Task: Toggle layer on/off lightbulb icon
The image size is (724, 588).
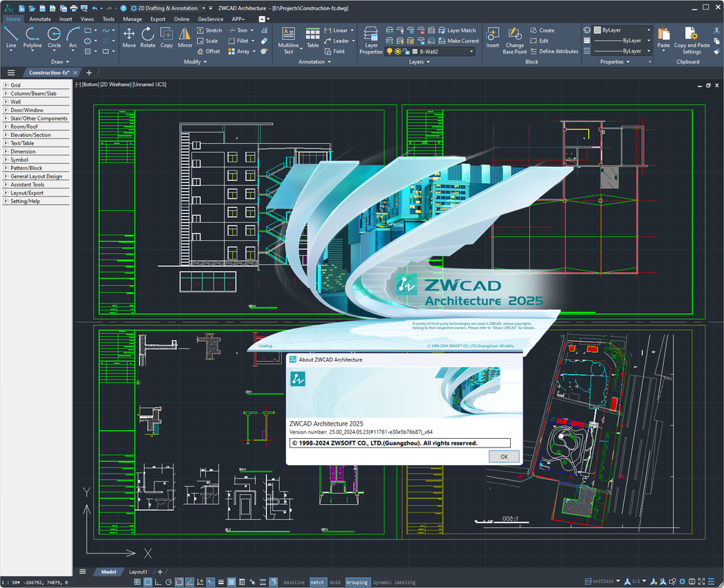Action: 390,51
